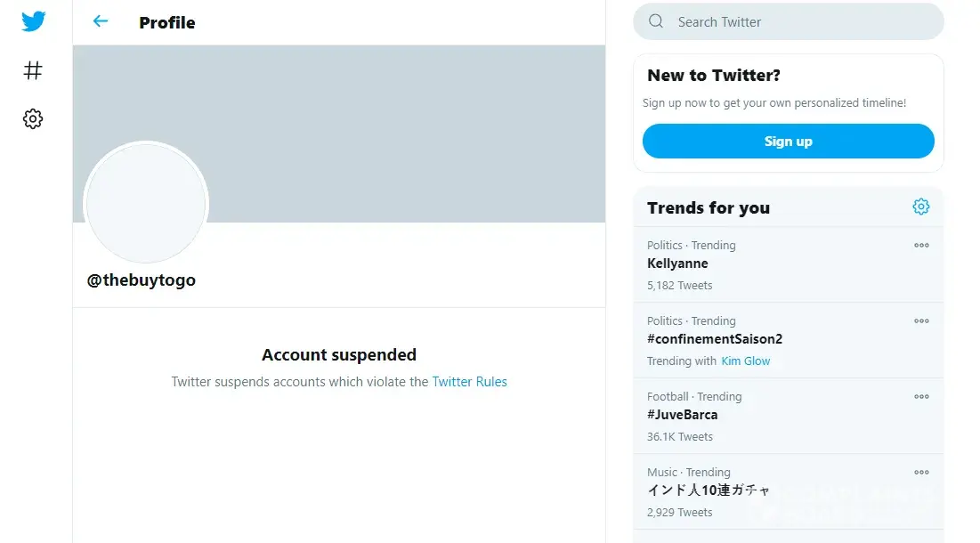The width and height of the screenshot is (980, 543).
Task: Open options menu for Japanese Music trend
Action: (x=921, y=473)
